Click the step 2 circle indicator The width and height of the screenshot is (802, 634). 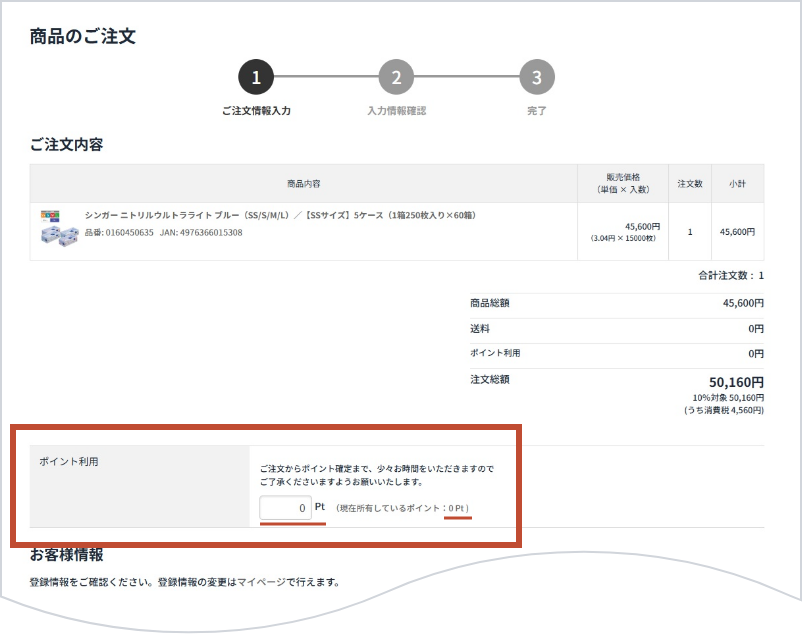pos(396,77)
